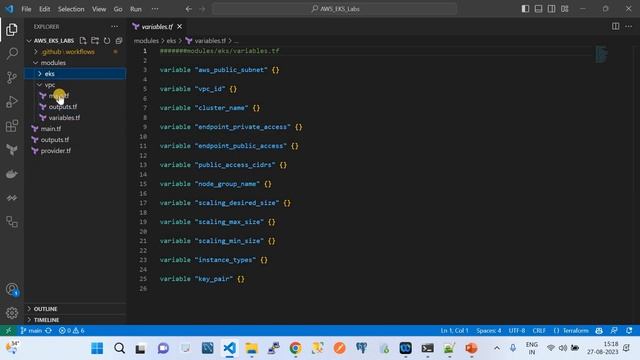Viewport: 640px width, 360px height.
Task: Open the Windows Start menu
Action: (x=97, y=348)
